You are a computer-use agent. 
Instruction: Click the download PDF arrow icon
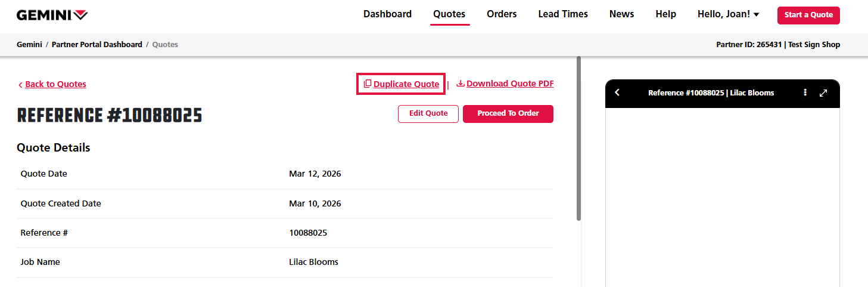point(460,84)
